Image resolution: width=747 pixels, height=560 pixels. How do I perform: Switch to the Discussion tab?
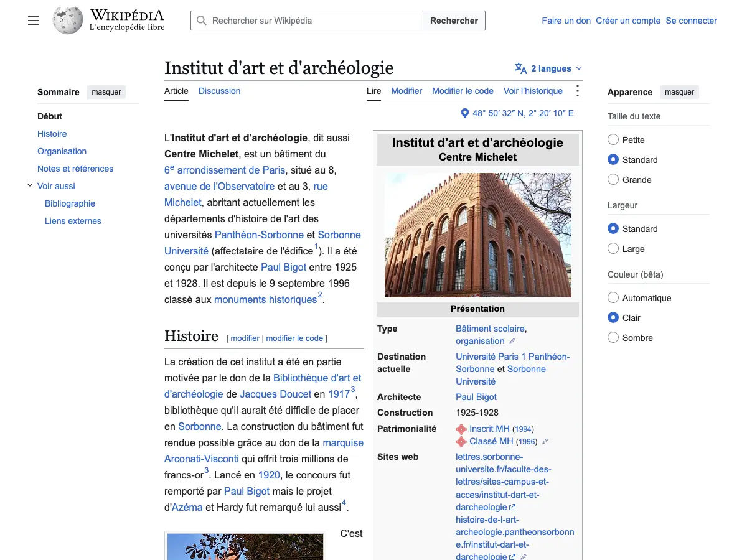pos(219,91)
